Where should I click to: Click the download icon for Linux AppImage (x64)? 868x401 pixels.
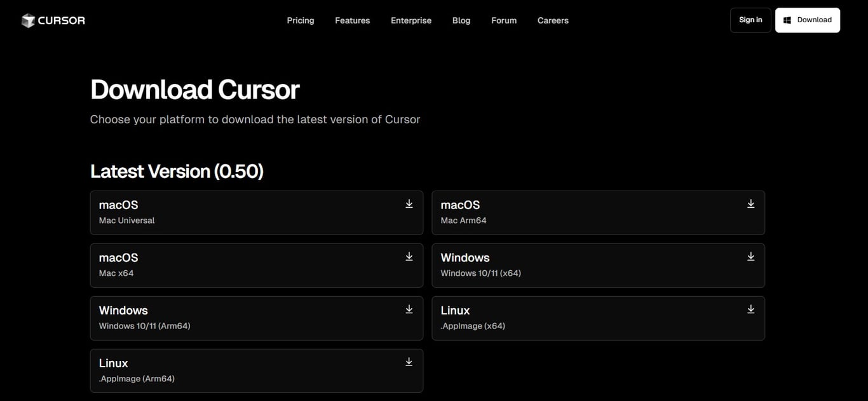[x=750, y=308]
